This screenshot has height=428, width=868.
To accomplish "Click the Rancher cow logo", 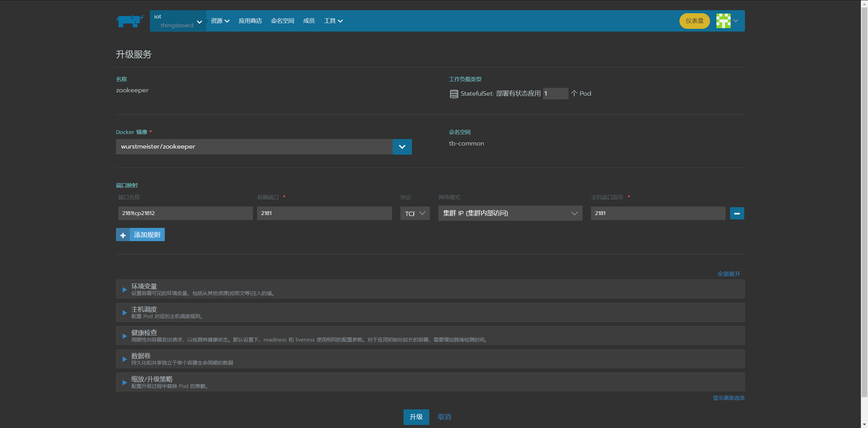I will point(130,21).
